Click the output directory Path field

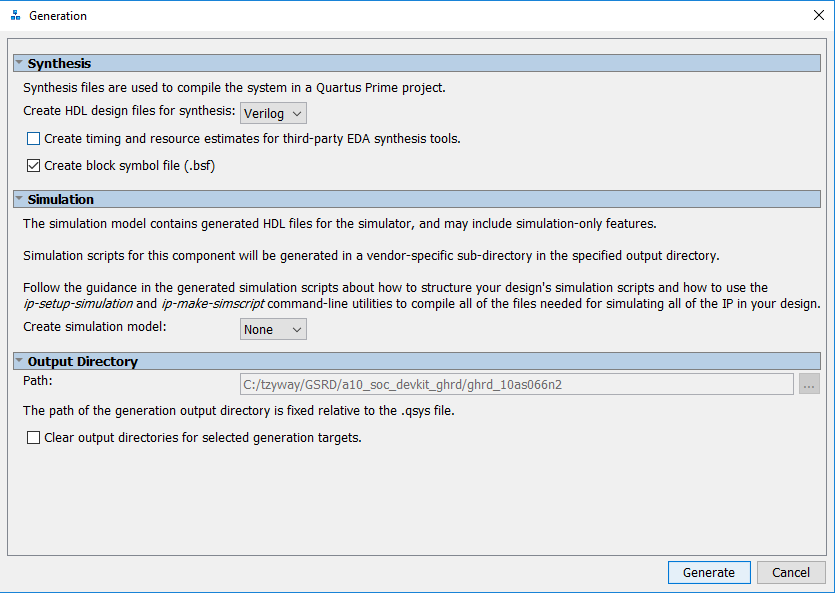click(x=516, y=384)
